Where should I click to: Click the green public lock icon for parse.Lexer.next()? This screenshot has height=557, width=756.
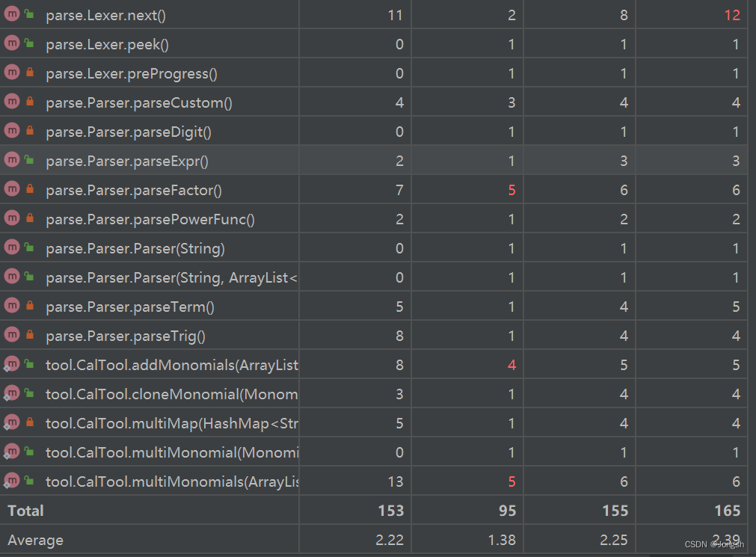(x=29, y=14)
